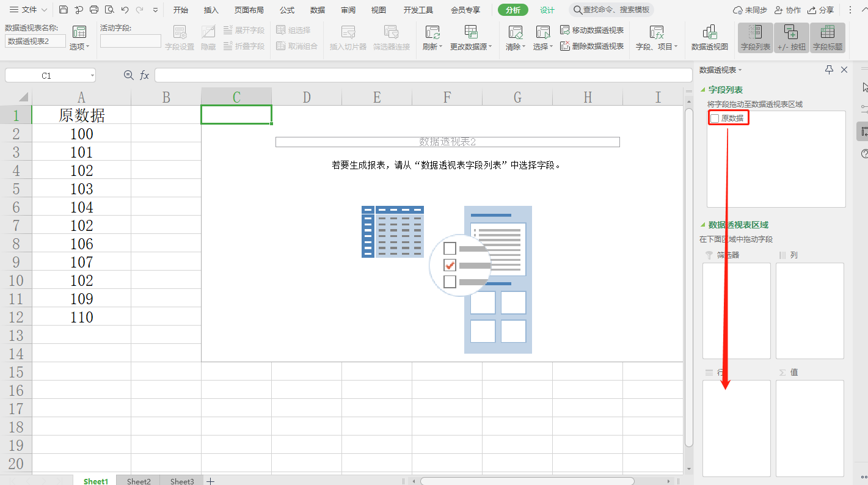
Task: Switch to the 插入 ribbon tab
Action: click(x=211, y=10)
